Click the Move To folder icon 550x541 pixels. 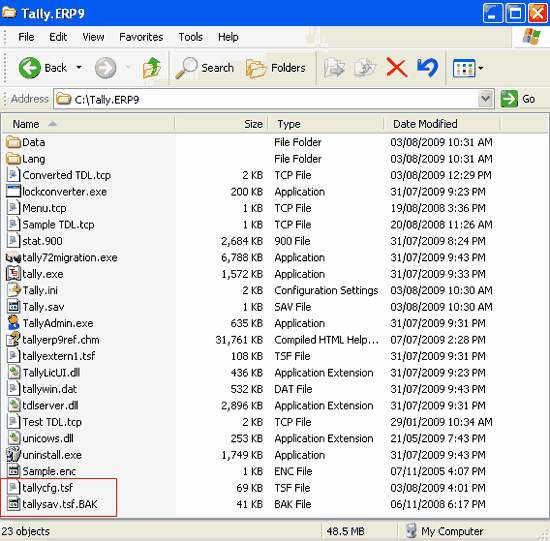coord(334,67)
